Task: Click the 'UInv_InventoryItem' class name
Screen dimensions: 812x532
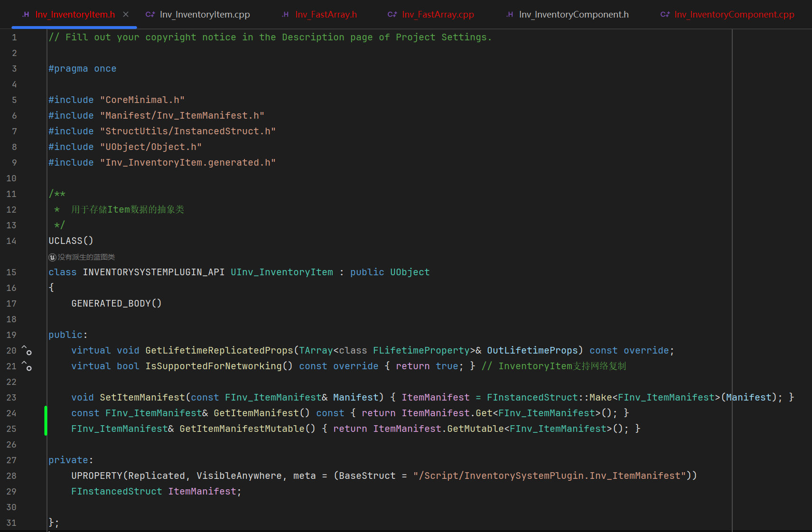Action: click(282, 272)
